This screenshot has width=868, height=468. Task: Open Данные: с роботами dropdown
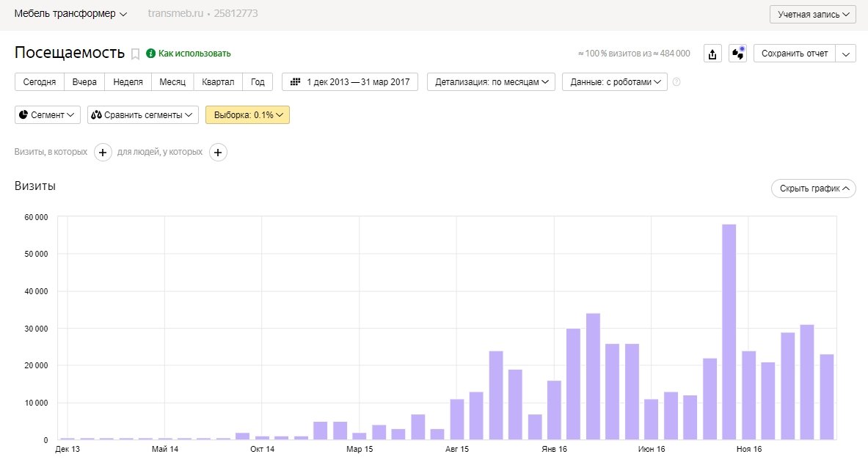point(614,82)
